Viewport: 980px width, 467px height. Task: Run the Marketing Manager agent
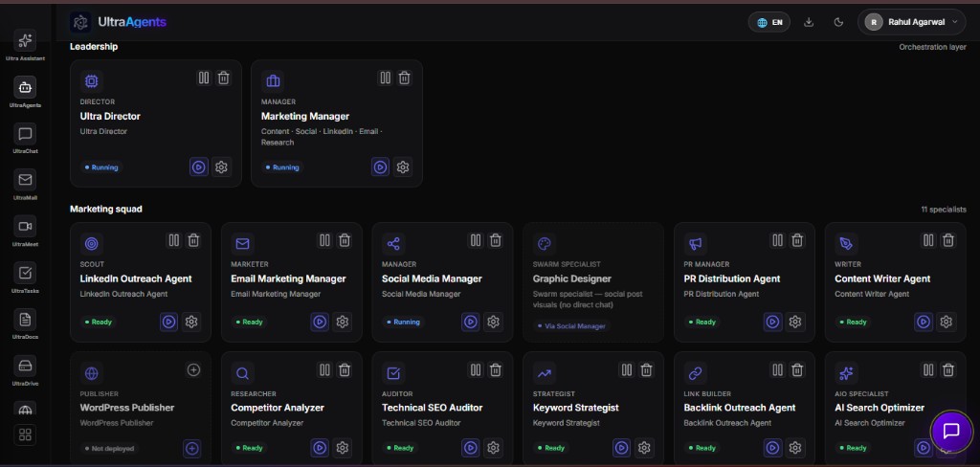pos(380,167)
